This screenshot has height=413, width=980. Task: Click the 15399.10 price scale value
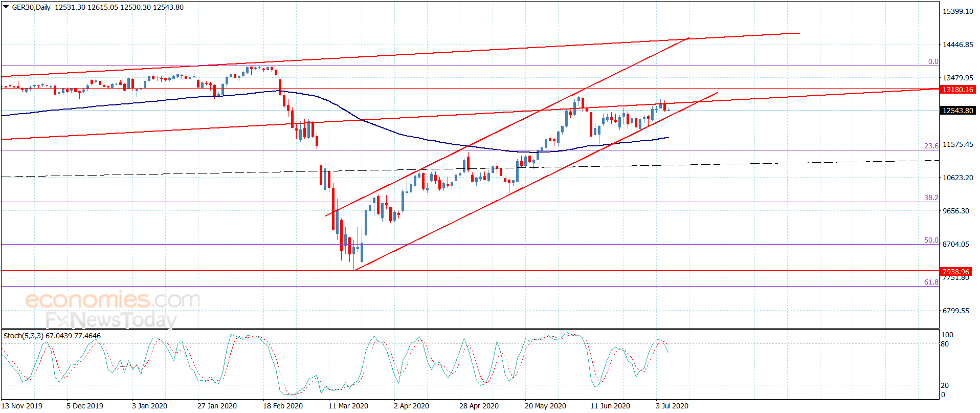[958, 11]
